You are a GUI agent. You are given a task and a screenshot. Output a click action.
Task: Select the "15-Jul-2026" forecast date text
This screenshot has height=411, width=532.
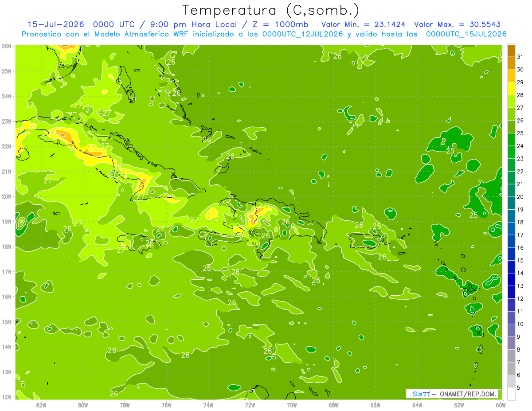pyautogui.click(x=56, y=24)
